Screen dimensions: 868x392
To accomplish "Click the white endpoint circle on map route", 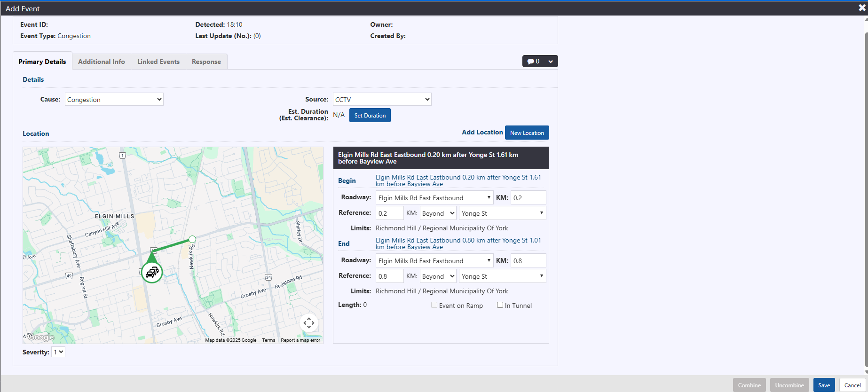I will pos(192,239).
